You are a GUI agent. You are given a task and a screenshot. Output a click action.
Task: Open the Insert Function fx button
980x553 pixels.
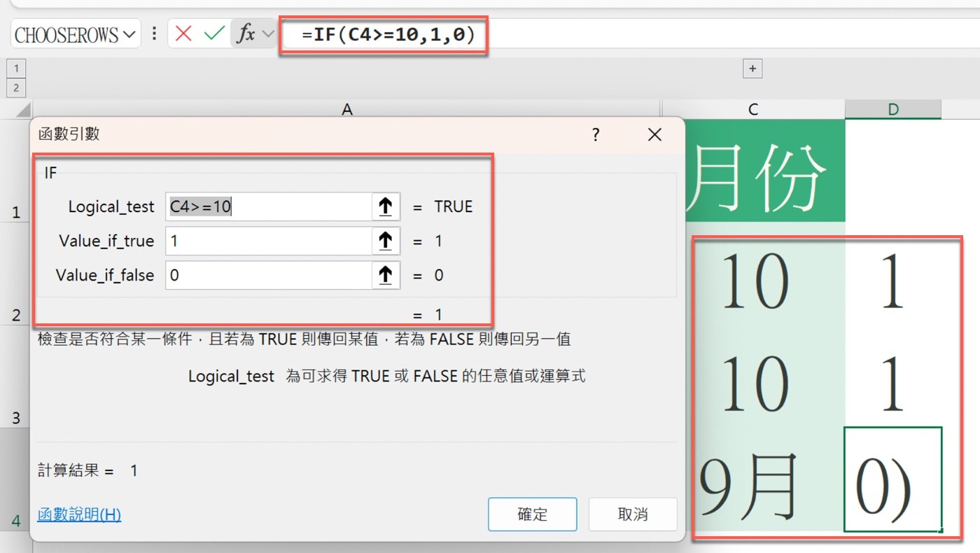coord(246,34)
